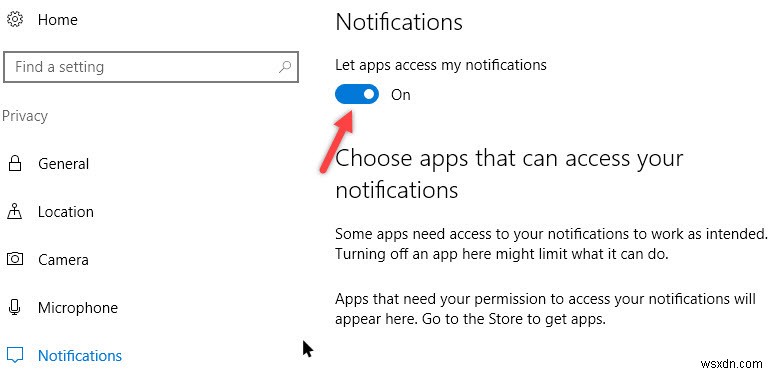The width and height of the screenshot is (774, 374).
Task: Click the Find a setting search box
Action: (151, 67)
